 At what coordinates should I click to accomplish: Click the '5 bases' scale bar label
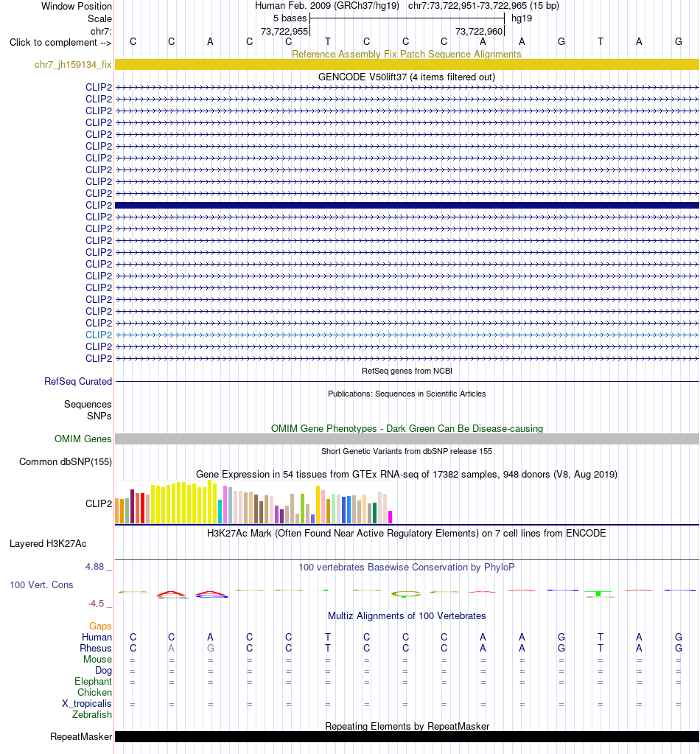(290, 18)
